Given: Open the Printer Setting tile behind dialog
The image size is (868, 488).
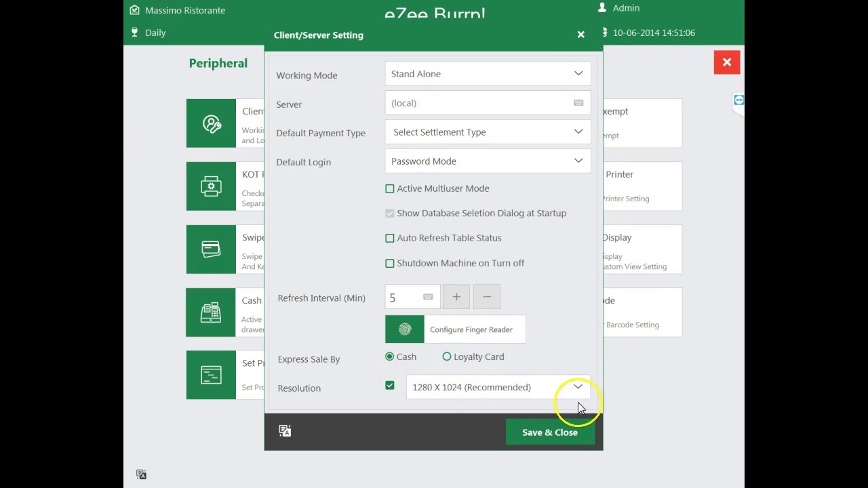Looking at the screenshot, I should 642,186.
